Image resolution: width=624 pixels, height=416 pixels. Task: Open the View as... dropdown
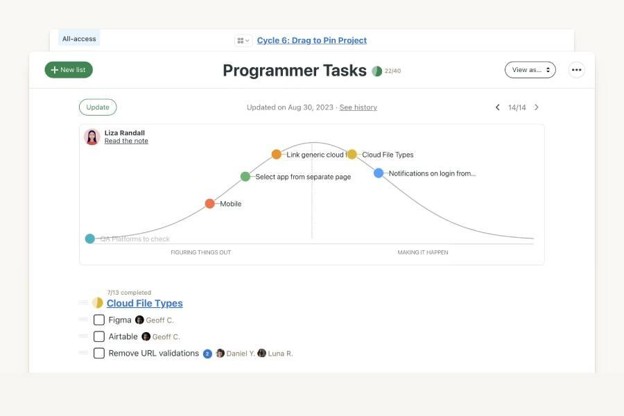530,70
